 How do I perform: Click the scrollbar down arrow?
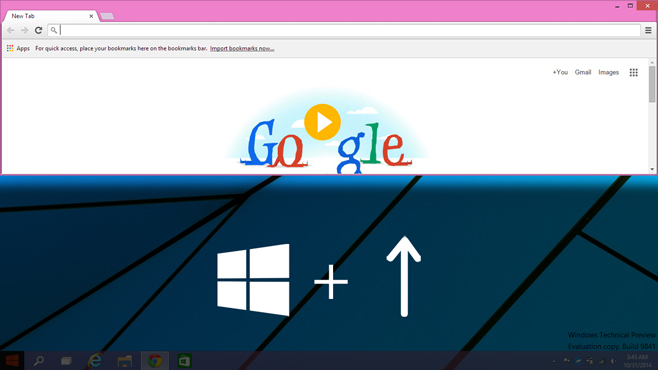pyautogui.click(x=652, y=169)
